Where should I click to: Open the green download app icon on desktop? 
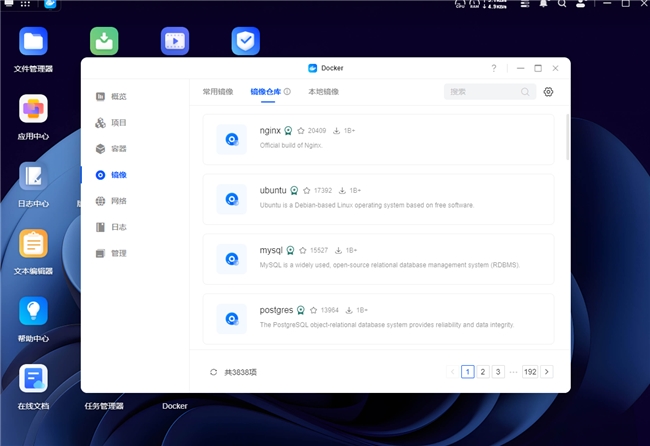(x=104, y=41)
